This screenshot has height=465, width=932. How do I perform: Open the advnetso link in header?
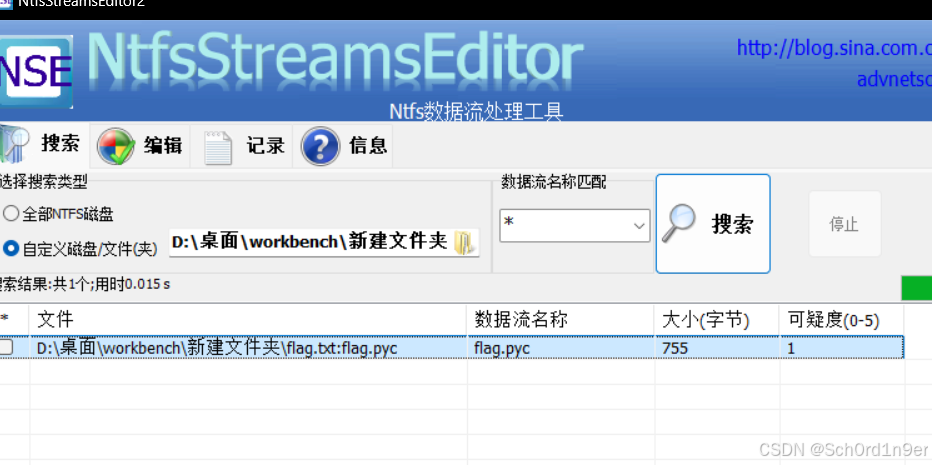coord(894,79)
